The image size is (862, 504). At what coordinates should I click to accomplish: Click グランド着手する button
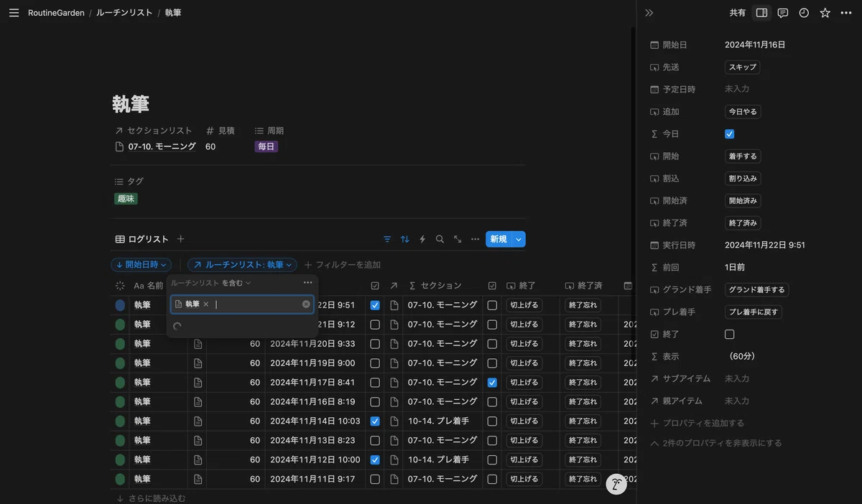click(x=757, y=289)
